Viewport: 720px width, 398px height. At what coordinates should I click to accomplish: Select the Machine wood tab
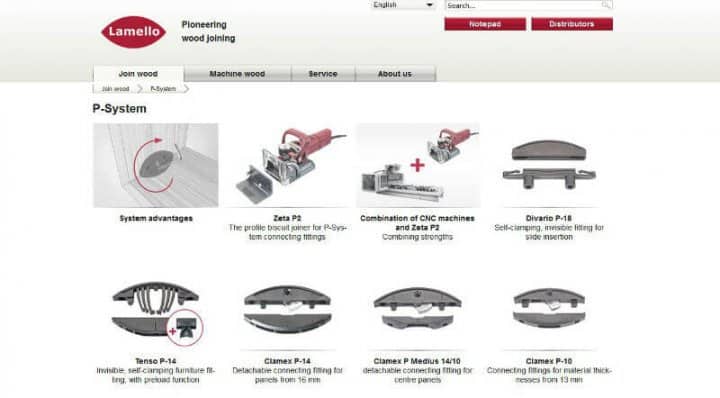click(x=237, y=73)
